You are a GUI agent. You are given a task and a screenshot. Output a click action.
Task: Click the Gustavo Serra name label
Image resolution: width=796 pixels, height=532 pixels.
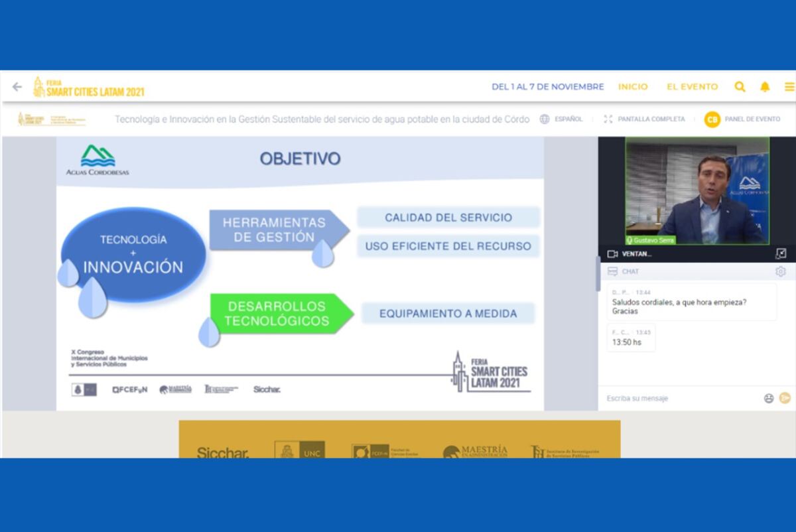pos(651,240)
